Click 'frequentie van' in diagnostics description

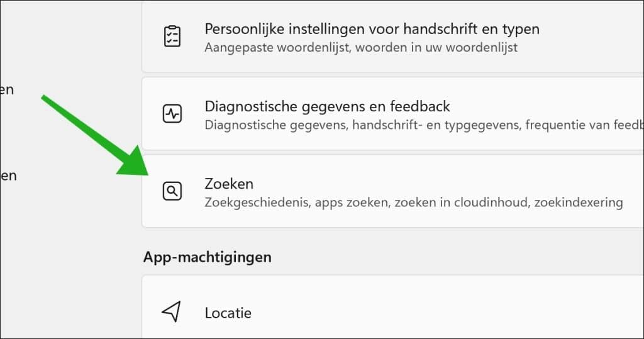pyautogui.click(x=565, y=125)
